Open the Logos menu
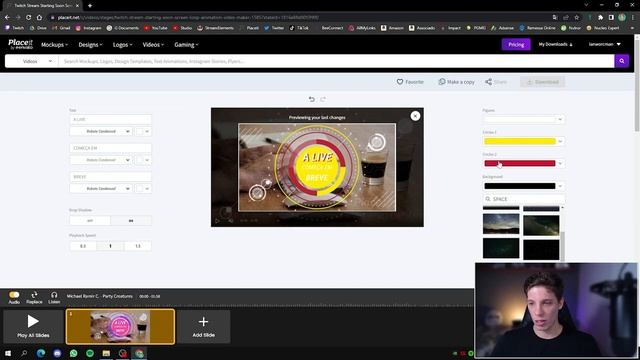The image size is (640, 360). pyautogui.click(x=122, y=44)
